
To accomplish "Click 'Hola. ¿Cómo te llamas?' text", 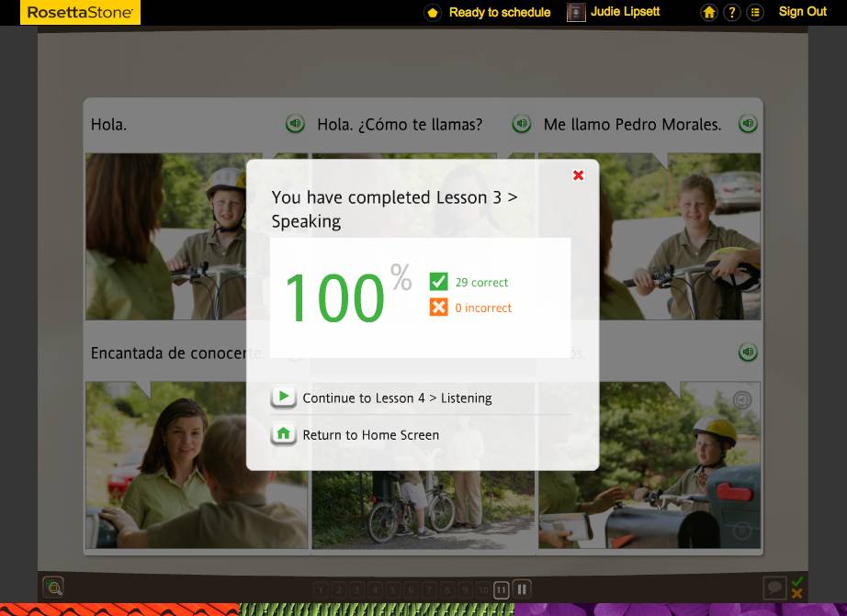I will click(400, 125).
